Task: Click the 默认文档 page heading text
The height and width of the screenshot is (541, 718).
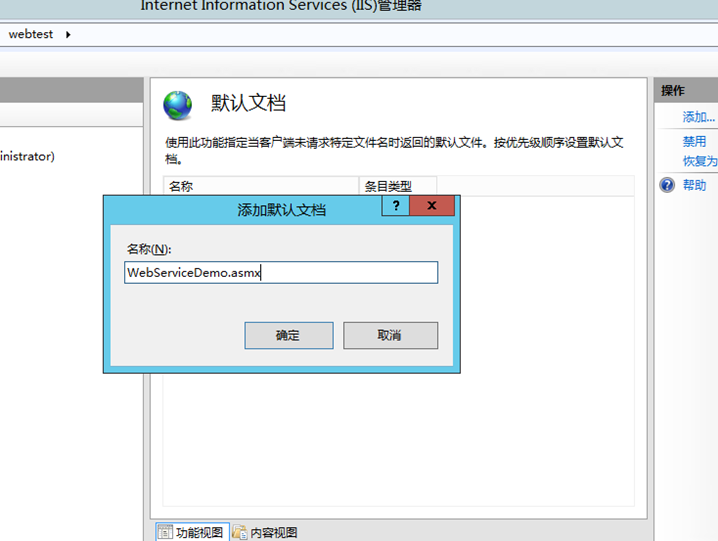Action: pos(248,103)
